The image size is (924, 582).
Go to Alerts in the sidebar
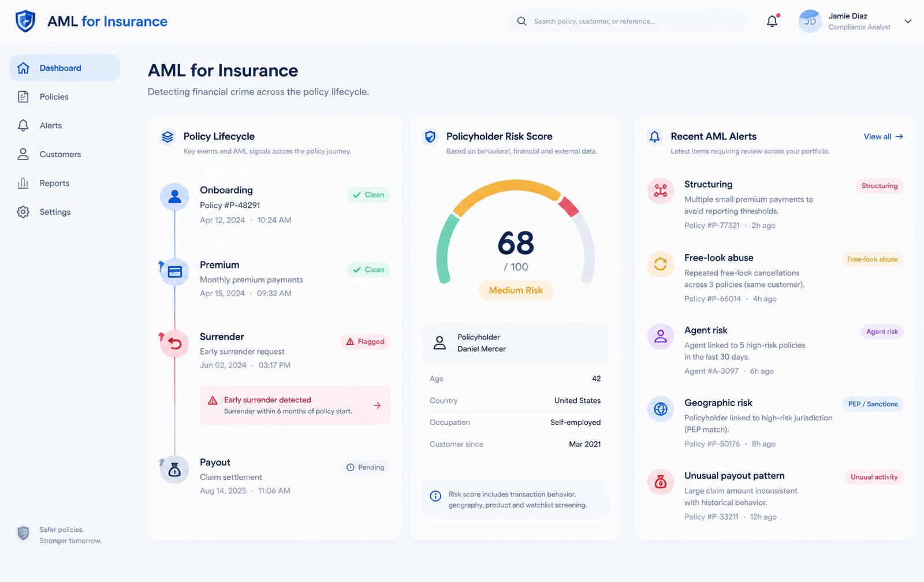tap(65, 126)
